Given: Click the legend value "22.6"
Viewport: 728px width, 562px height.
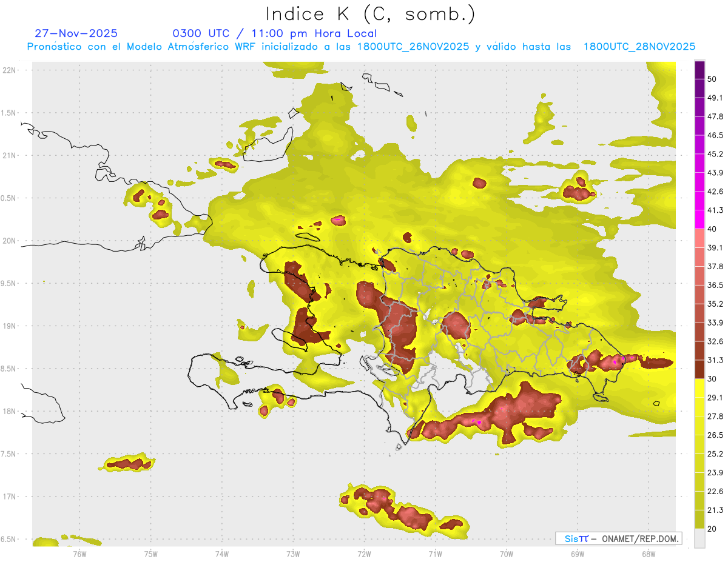Looking at the screenshot, I should click(x=715, y=492).
